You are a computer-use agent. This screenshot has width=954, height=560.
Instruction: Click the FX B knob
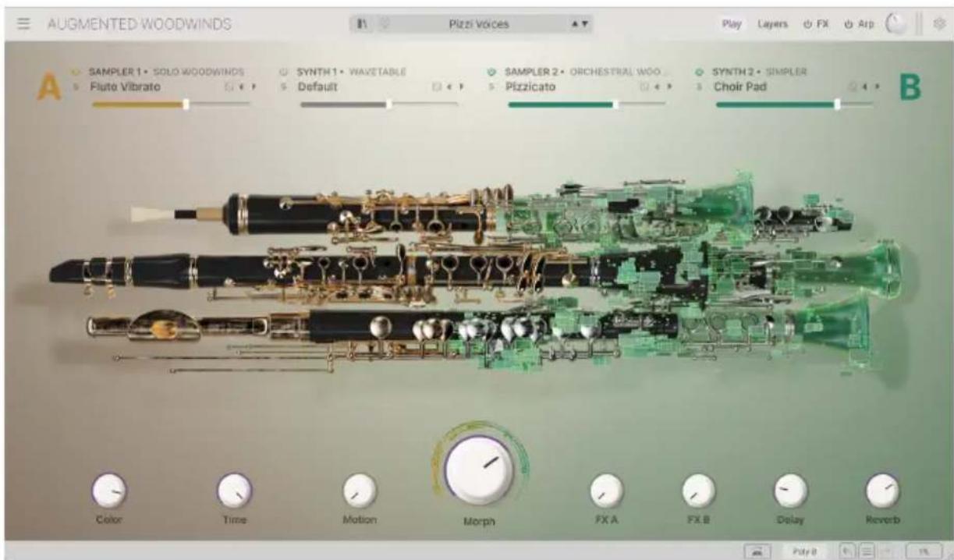pyautogui.click(x=698, y=491)
